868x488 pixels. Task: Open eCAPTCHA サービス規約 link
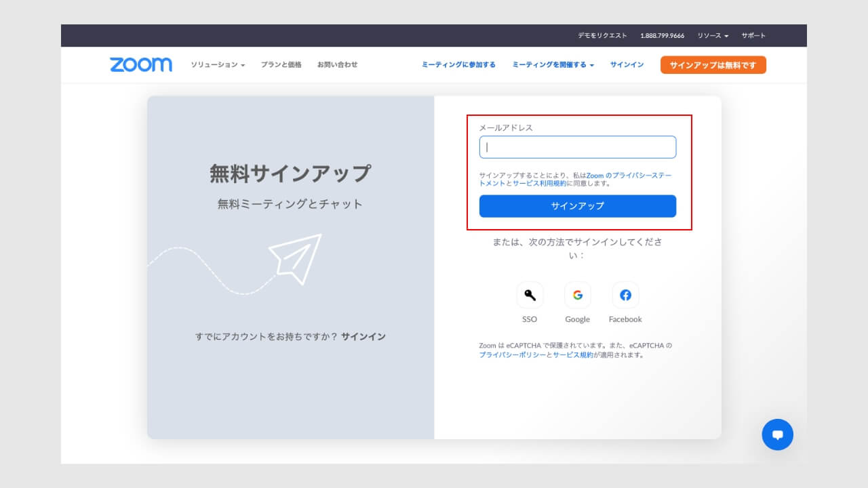click(x=573, y=355)
